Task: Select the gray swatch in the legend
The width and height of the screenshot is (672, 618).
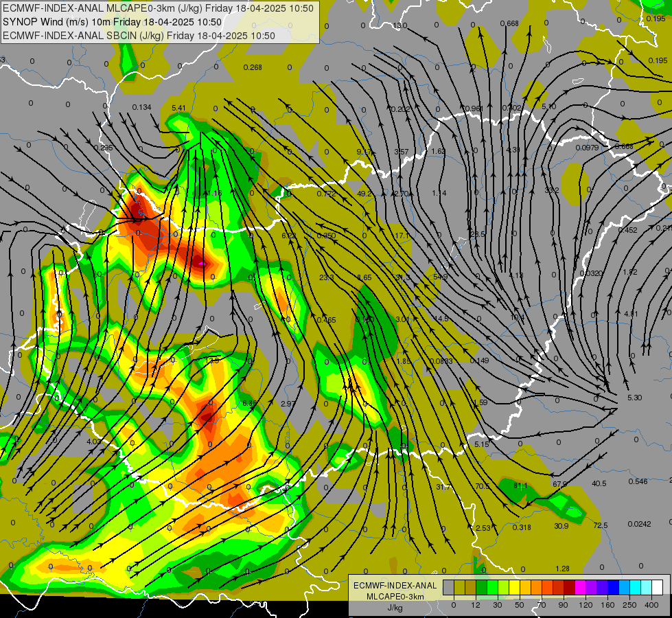Action: tap(448, 587)
